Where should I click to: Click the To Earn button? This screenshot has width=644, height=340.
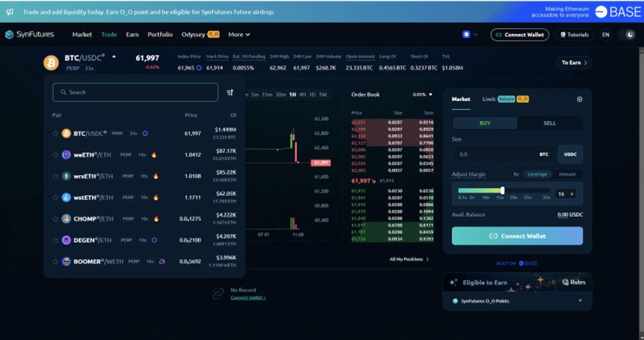pyautogui.click(x=574, y=62)
